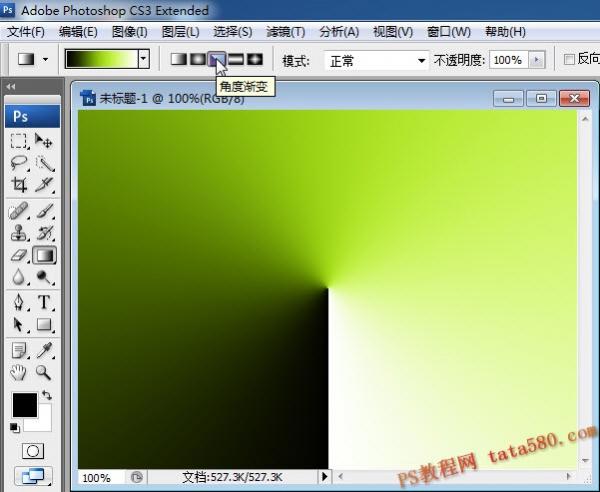The image size is (600, 492).
Task: Select the History Brush tool
Action: pyautogui.click(x=44, y=233)
